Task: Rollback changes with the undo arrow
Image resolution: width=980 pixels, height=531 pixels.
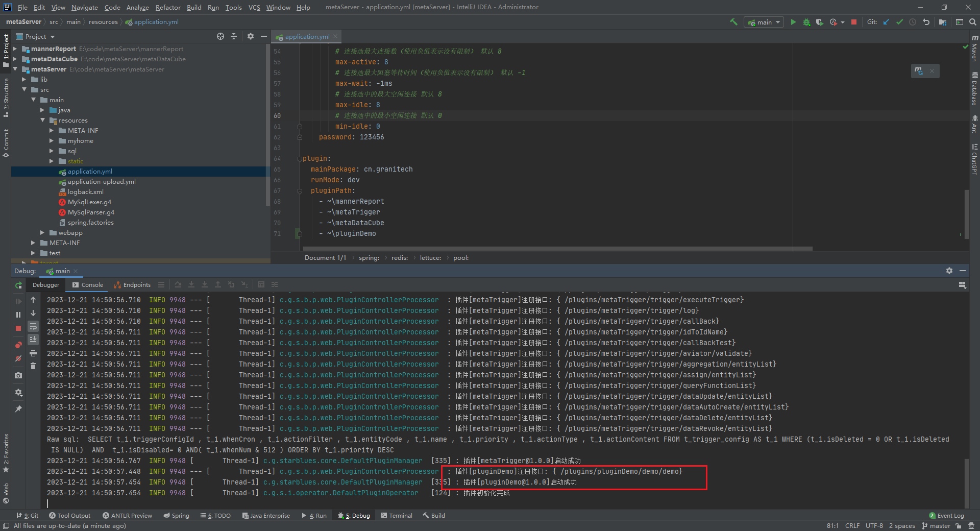Action: tap(926, 22)
